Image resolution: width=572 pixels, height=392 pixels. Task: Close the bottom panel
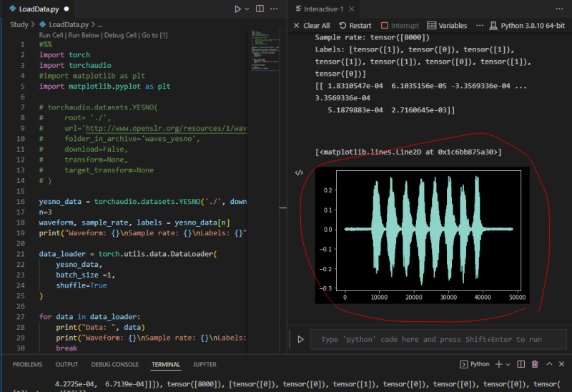pyautogui.click(x=561, y=364)
